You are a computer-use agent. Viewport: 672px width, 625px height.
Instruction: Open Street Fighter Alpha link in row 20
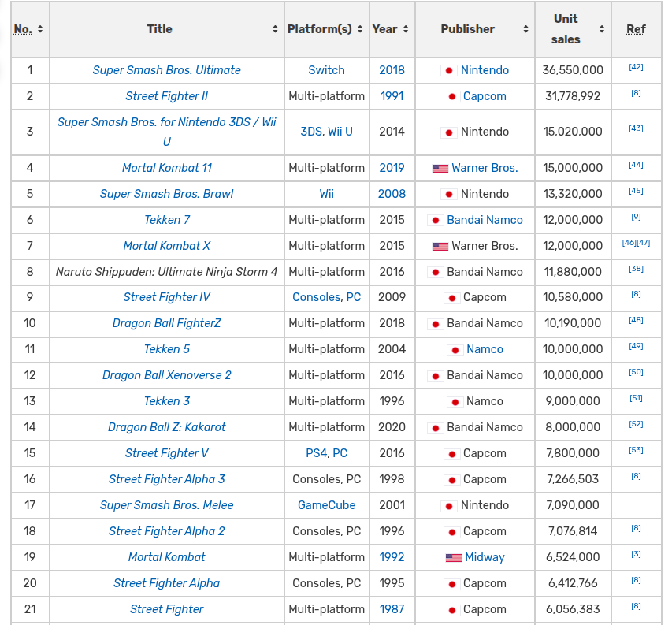[167, 583]
